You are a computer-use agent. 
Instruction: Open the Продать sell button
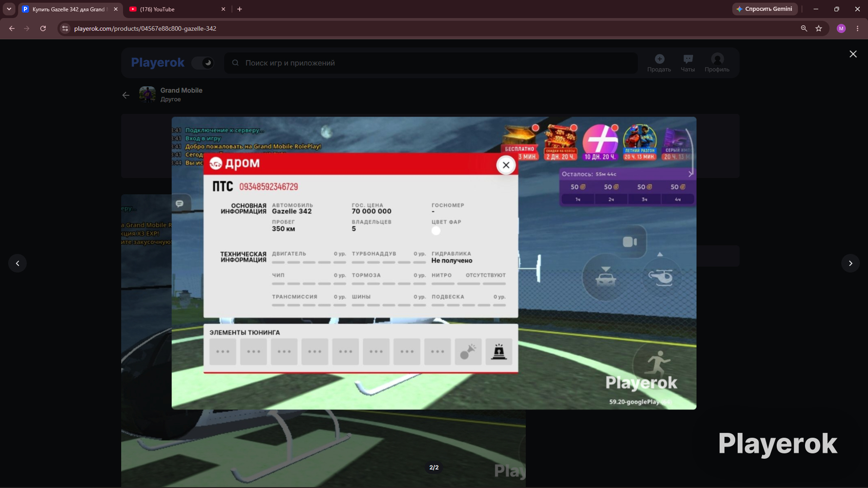coord(659,63)
